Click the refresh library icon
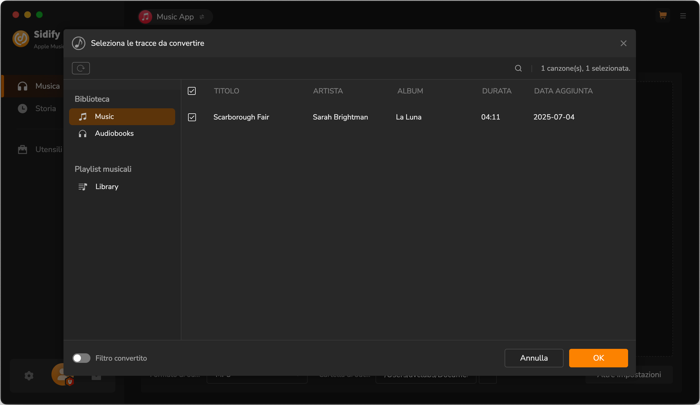 point(81,68)
